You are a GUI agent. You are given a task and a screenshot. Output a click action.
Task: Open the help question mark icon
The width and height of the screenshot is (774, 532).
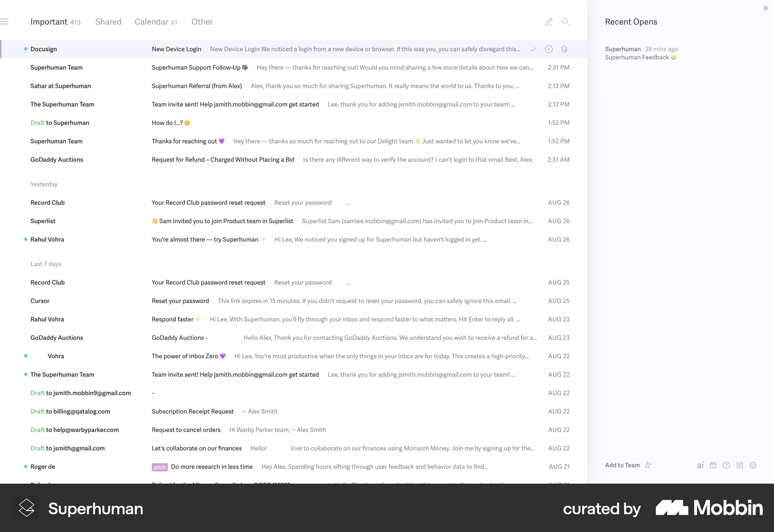[726, 465]
